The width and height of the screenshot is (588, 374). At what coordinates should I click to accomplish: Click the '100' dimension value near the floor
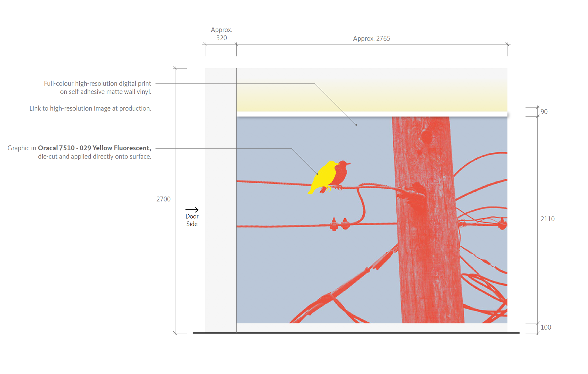pyautogui.click(x=545, y=327)
